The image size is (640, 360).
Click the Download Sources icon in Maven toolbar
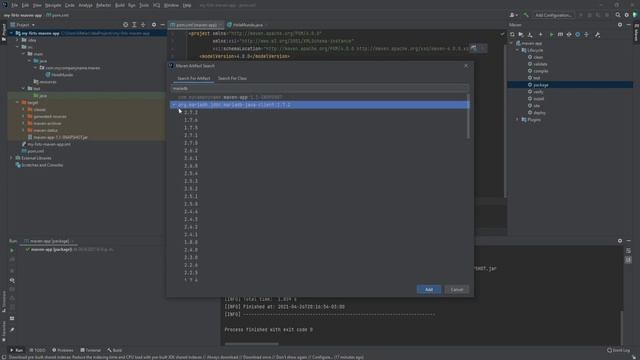[x=530, y=35]
